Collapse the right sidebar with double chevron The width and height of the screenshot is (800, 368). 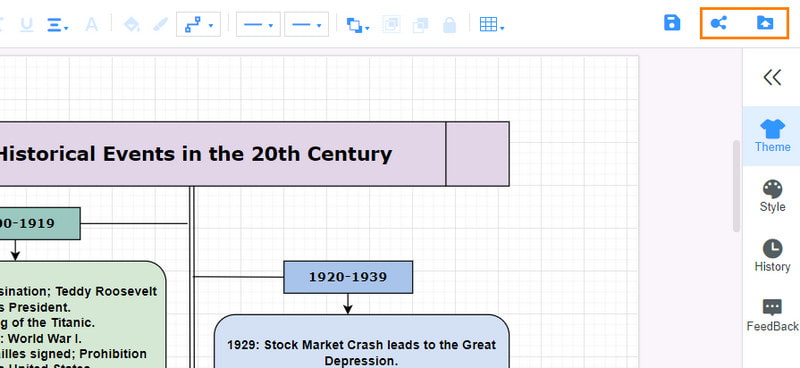(772, 78)
